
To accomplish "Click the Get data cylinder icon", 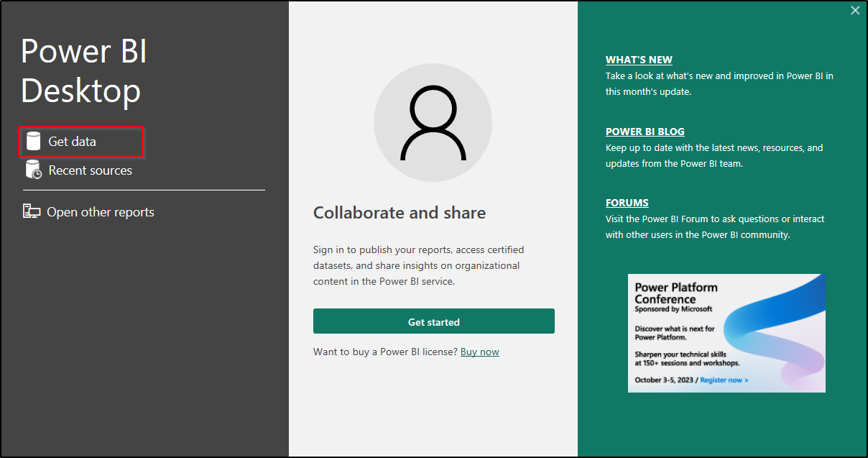I will [33, 141].
